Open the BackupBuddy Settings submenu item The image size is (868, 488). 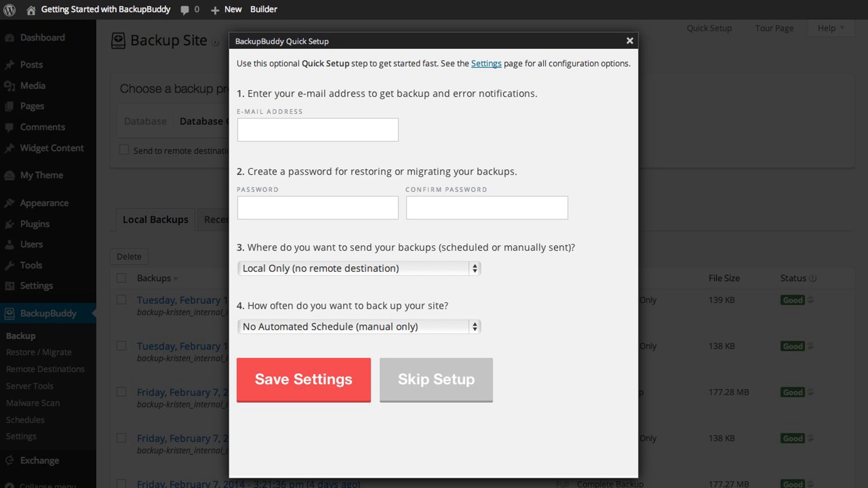click(x=21, y=436)
